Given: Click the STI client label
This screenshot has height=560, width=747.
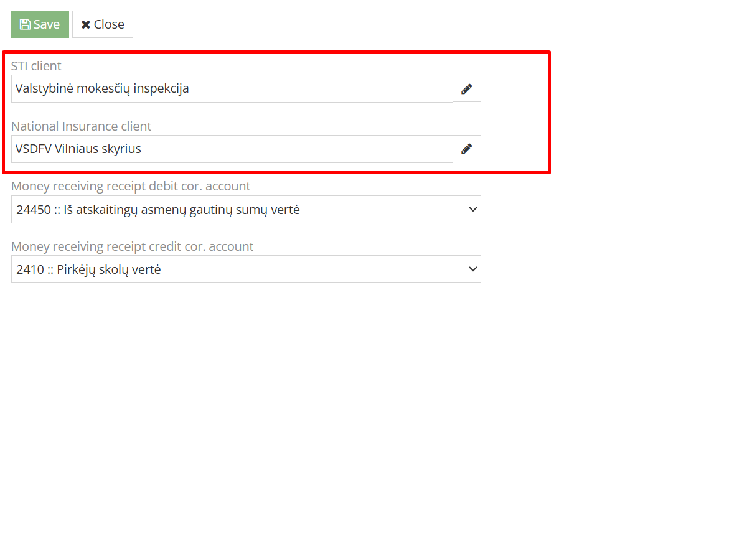Looking at the screenshot, I should tap(37, 65).
